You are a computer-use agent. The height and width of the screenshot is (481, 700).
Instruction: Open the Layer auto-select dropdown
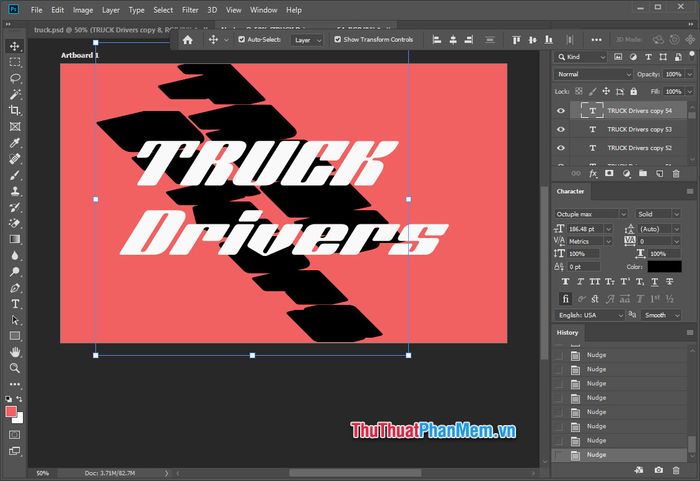pos(307,40)
